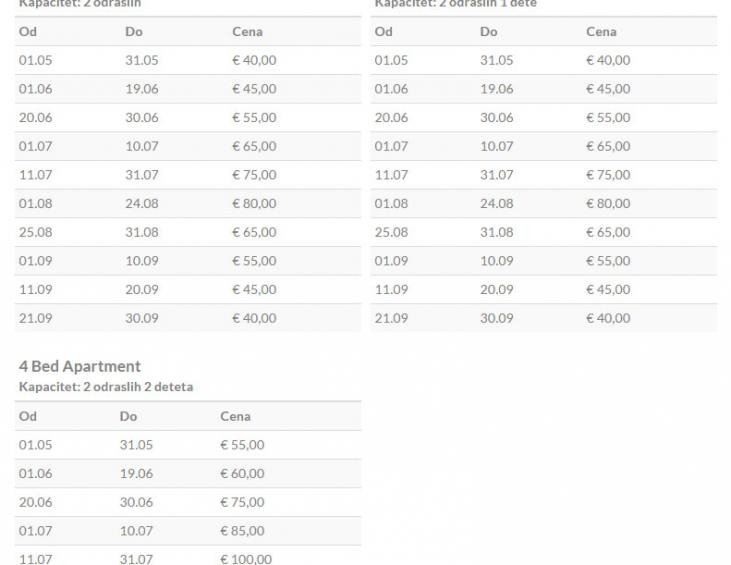Screen dimensions: 731x565
Task: Select the € 100,00 price cell
Action: pos(246,559)
